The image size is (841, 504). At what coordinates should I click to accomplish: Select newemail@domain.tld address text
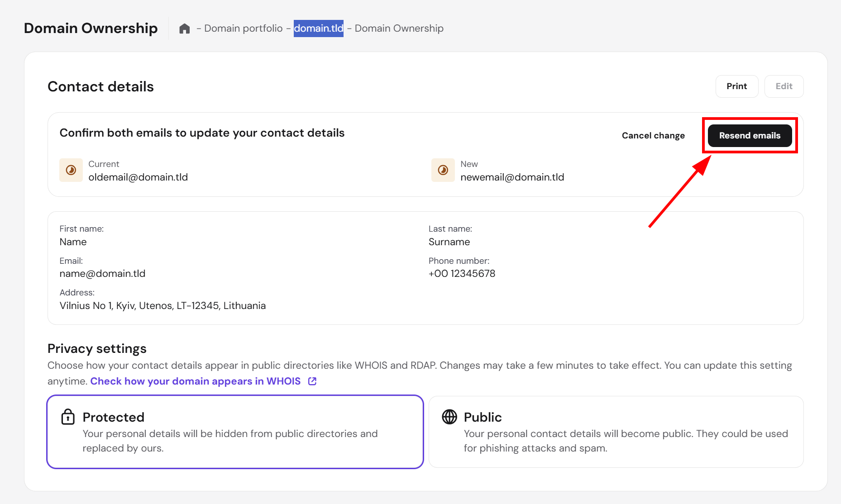[x=512, y=177]
